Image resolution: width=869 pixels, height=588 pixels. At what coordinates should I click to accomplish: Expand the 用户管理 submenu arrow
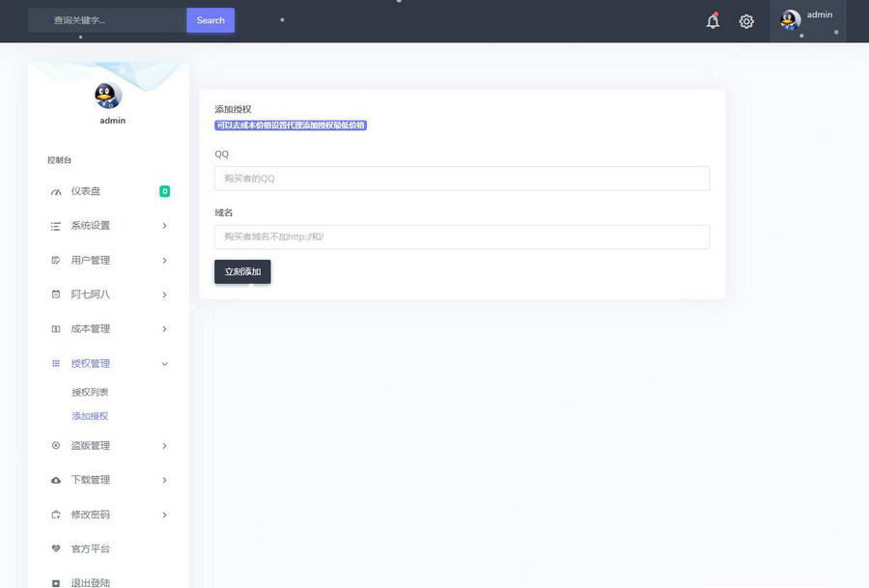click(x=164, y=261)
